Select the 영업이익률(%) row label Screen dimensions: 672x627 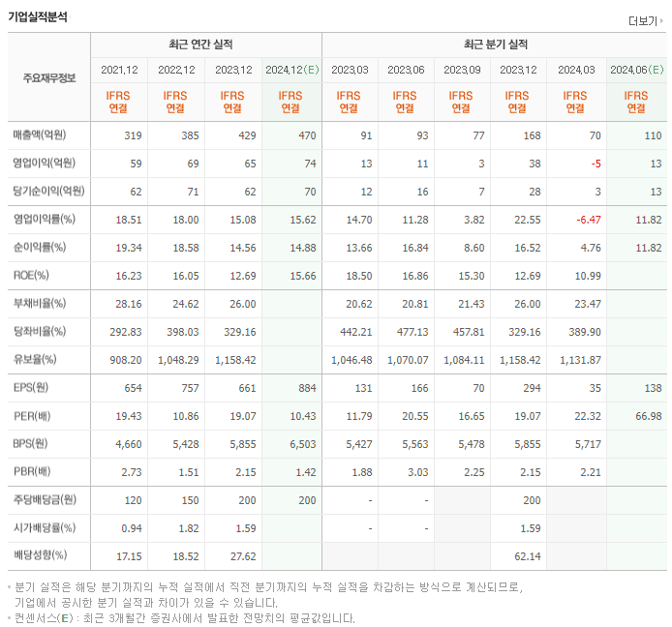coord(45,220)
